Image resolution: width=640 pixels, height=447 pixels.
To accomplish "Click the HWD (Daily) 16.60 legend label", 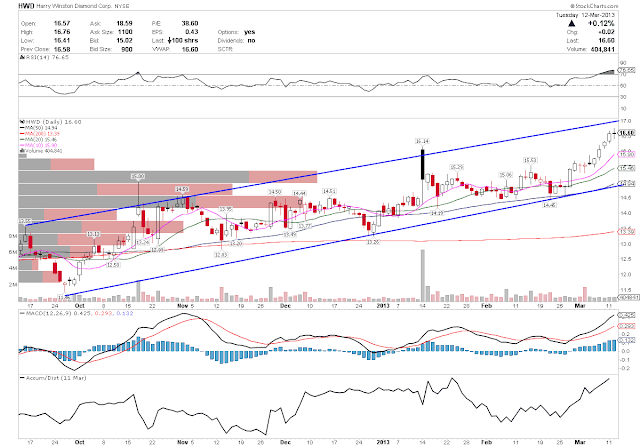I will coord(51,122).
